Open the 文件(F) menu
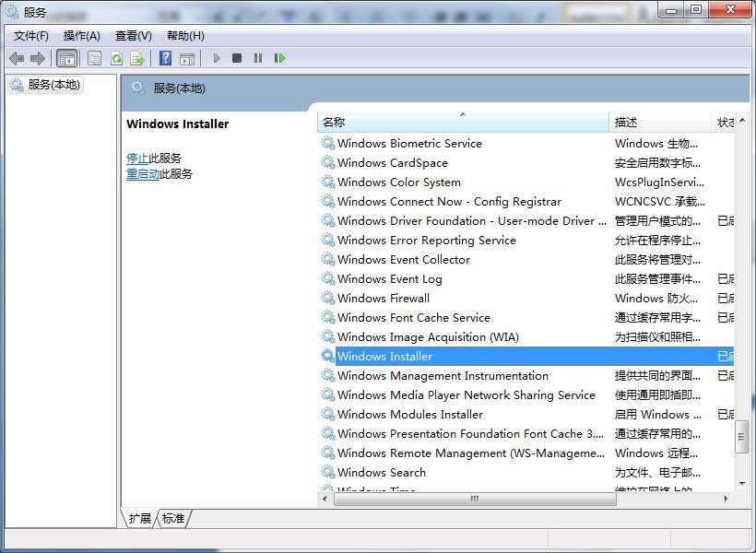 click(29, 35)
